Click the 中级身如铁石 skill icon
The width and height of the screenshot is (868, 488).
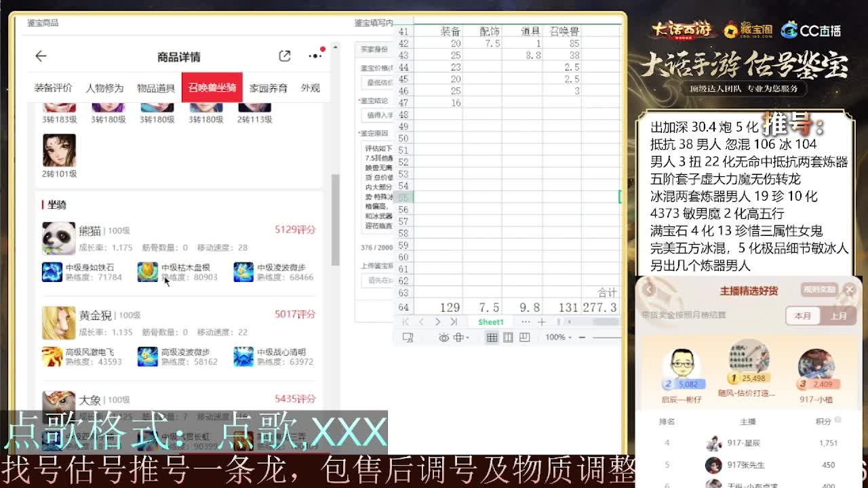pos(52,272)
